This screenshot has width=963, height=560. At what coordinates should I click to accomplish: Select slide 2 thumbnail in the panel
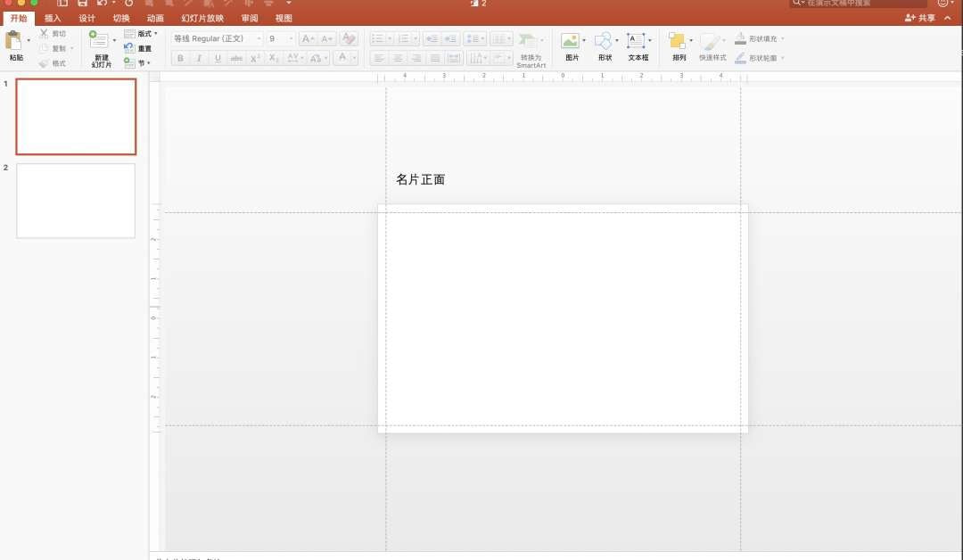coord(76,201)
